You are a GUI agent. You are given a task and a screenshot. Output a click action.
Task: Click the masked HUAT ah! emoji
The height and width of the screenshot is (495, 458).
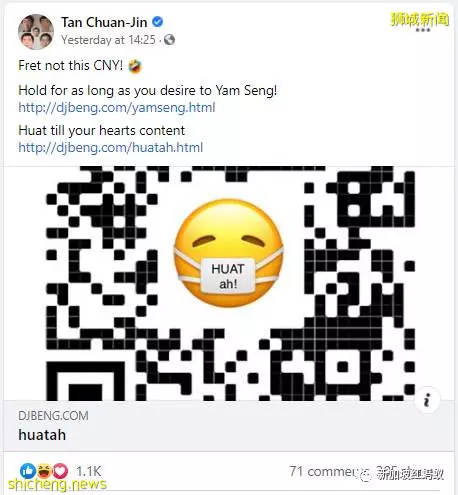[x=229, y=253]
